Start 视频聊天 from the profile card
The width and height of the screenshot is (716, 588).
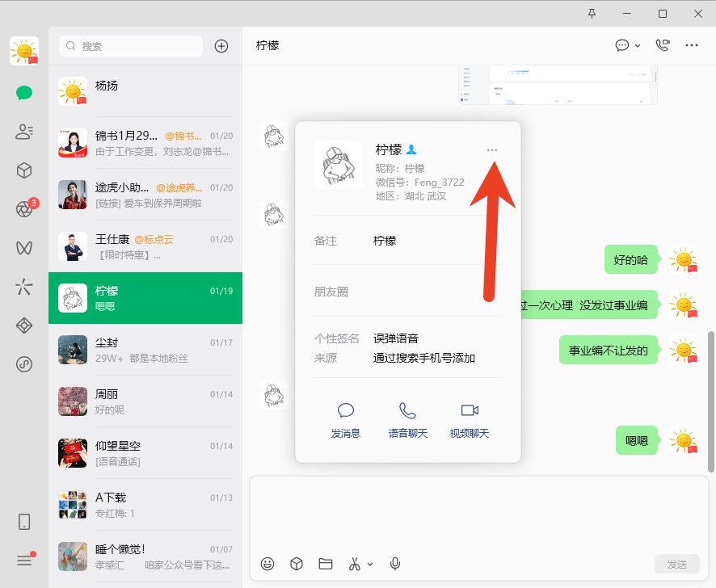point(470,418)
